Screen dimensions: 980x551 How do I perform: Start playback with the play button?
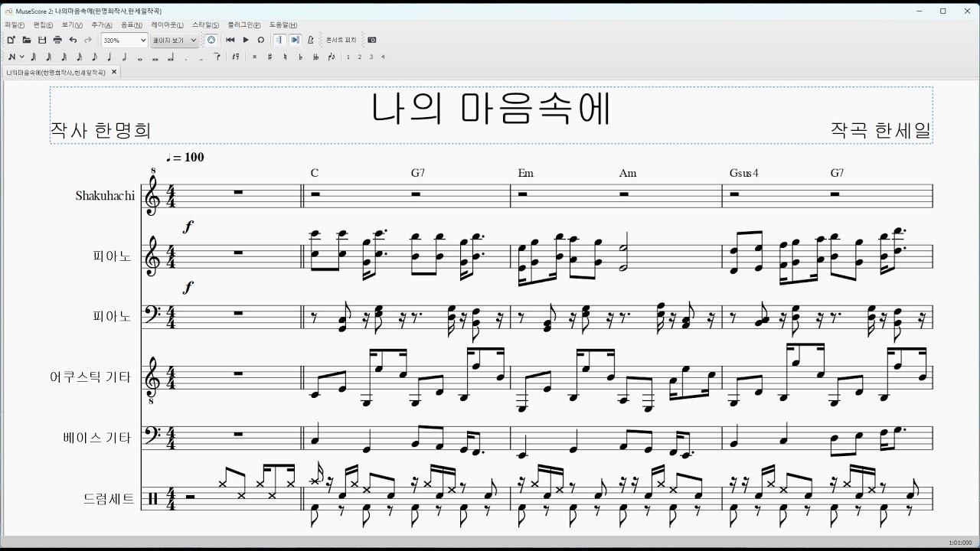point(246,40)
